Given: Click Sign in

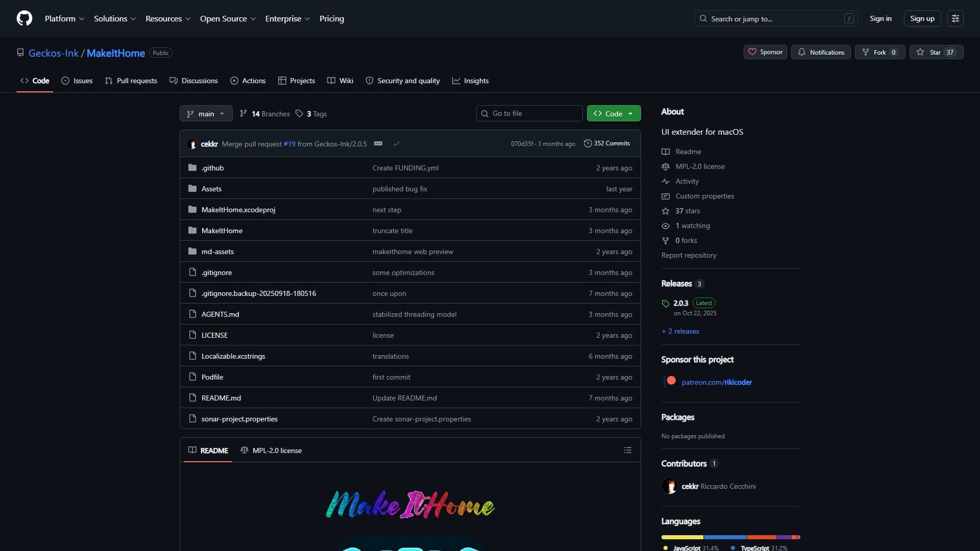Looking at the screenshot, I should click(x=880, y=18).
